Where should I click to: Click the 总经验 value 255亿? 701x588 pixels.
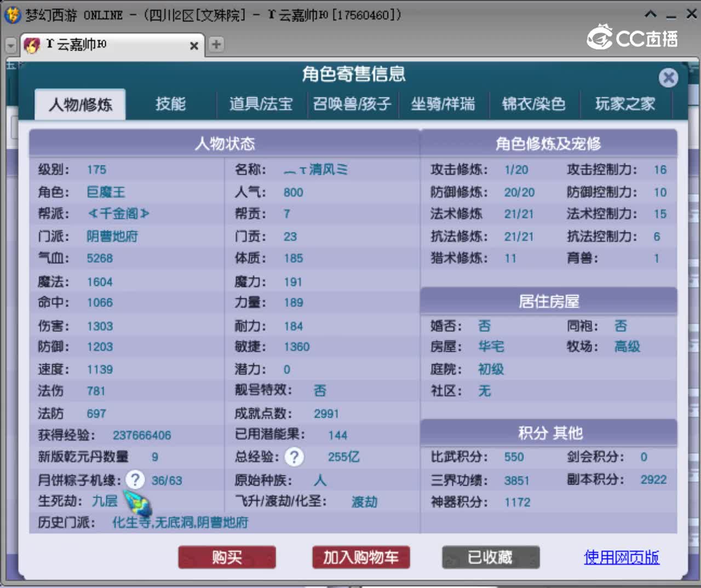click(343, 457)
